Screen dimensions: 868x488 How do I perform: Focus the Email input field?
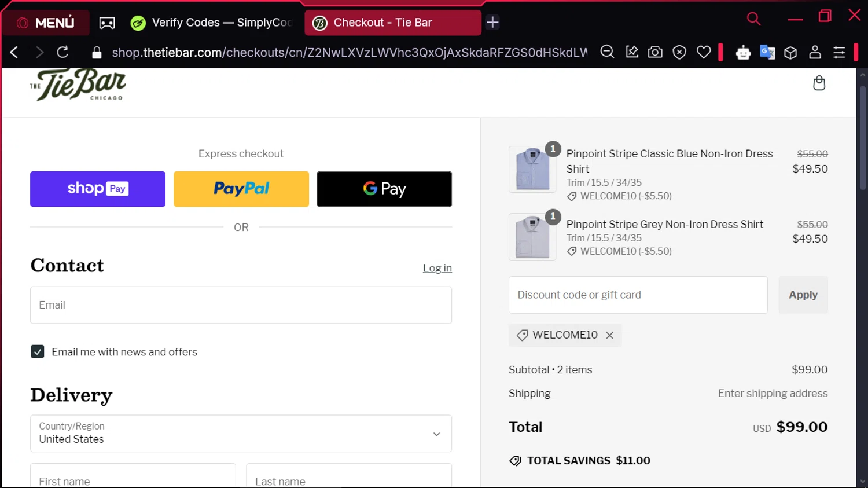coord(241,305)
